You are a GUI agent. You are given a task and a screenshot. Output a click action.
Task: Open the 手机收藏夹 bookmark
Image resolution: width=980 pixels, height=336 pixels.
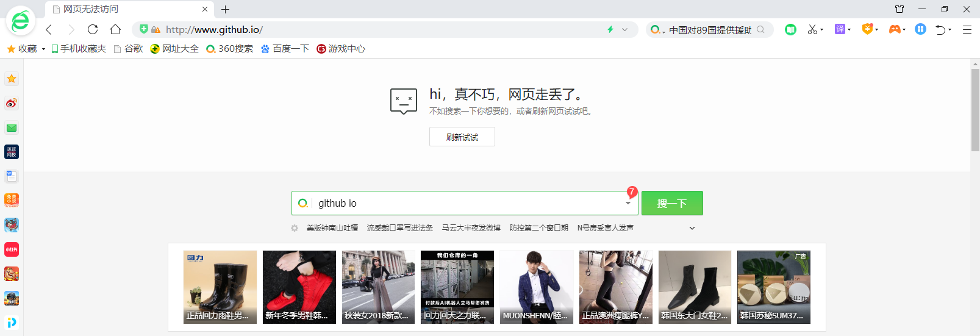tap(79, 49)
